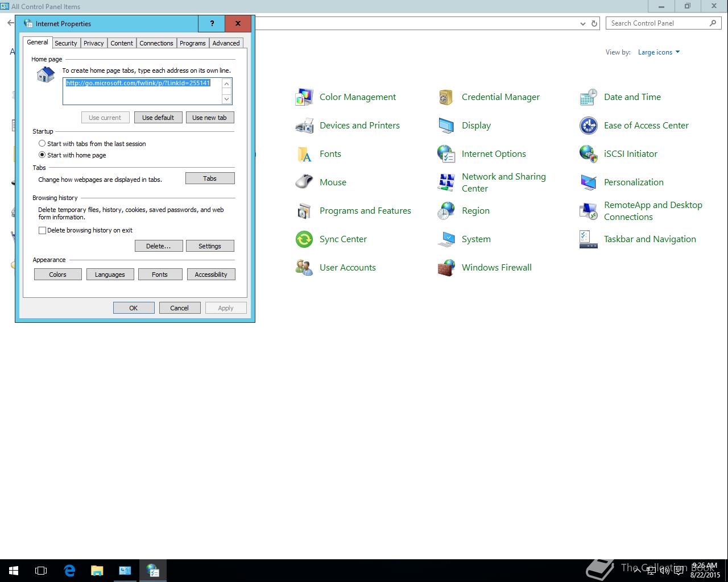Image resolution: width=728 pixels, height=582 pixels.
Task: Open the Languages button
Action: tap(110, 275)
